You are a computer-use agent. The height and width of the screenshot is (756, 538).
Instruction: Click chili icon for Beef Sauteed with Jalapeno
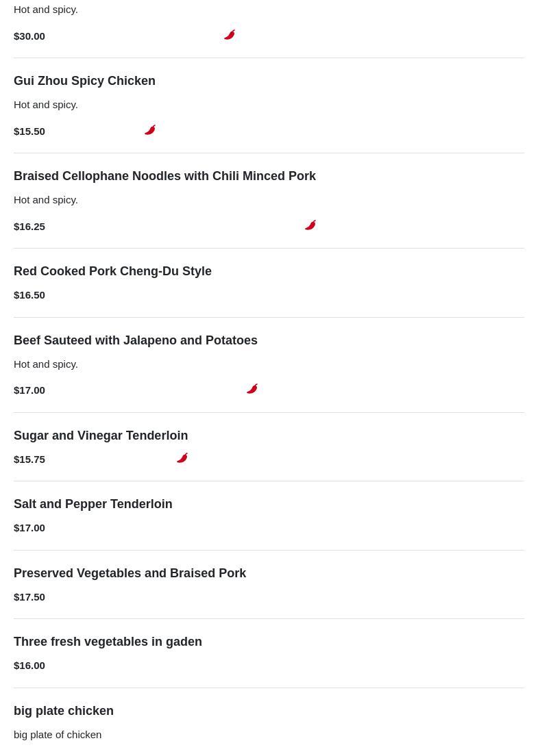point(252,389)
